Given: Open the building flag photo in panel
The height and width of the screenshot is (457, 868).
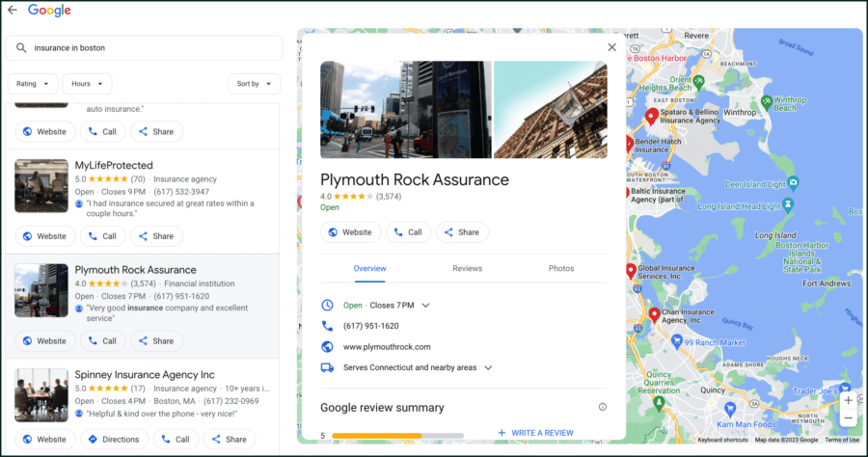Looking at the screenshot, I should (551, 110).
